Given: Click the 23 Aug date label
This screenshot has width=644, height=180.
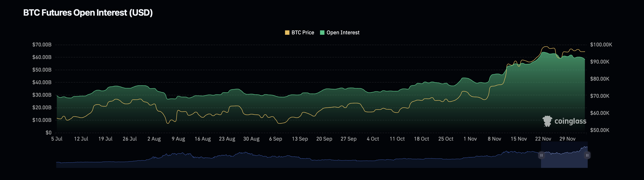Looking at the screenshot, I should coord(227,139).
